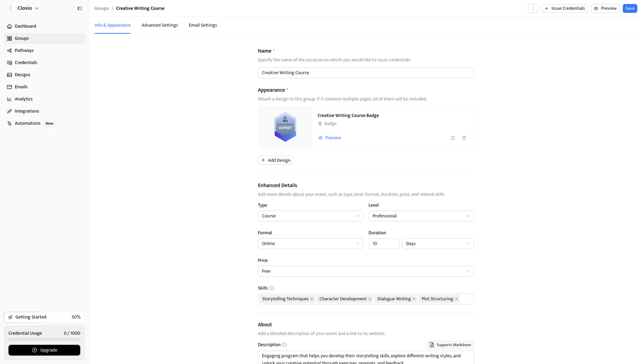Switch to the Advanced Settings tab

(159, 25)
